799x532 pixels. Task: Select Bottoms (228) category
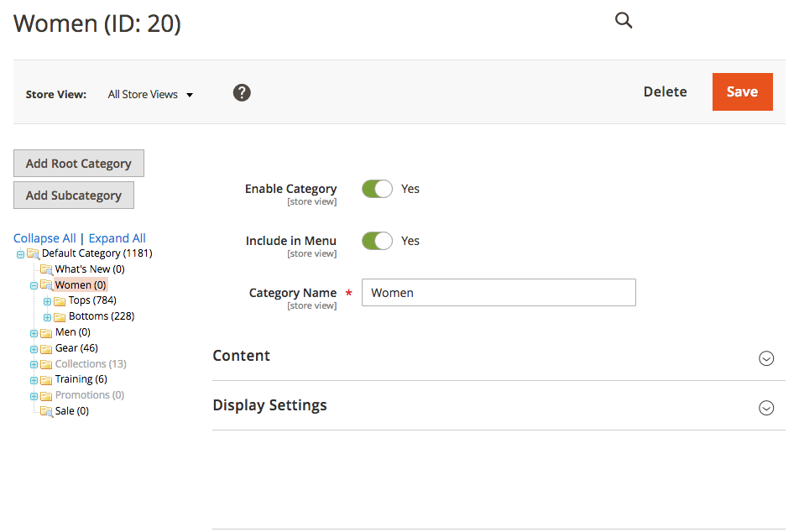click(102, 316)
